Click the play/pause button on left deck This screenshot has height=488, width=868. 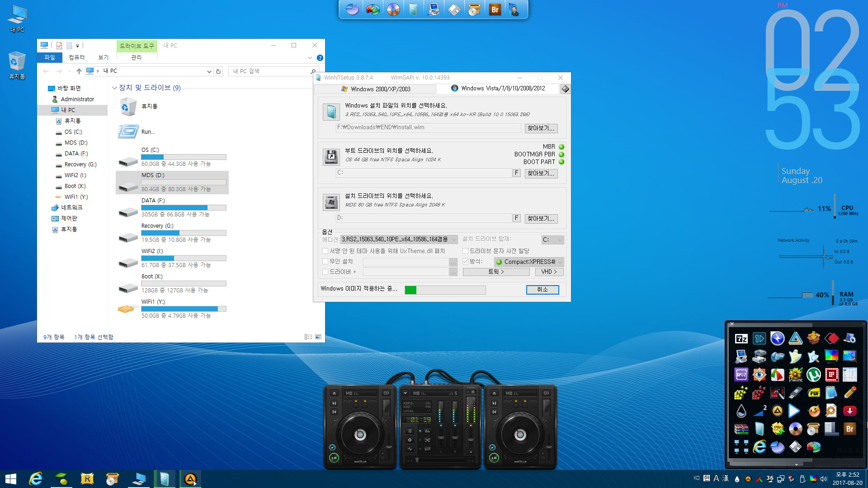tap(334, 458)
